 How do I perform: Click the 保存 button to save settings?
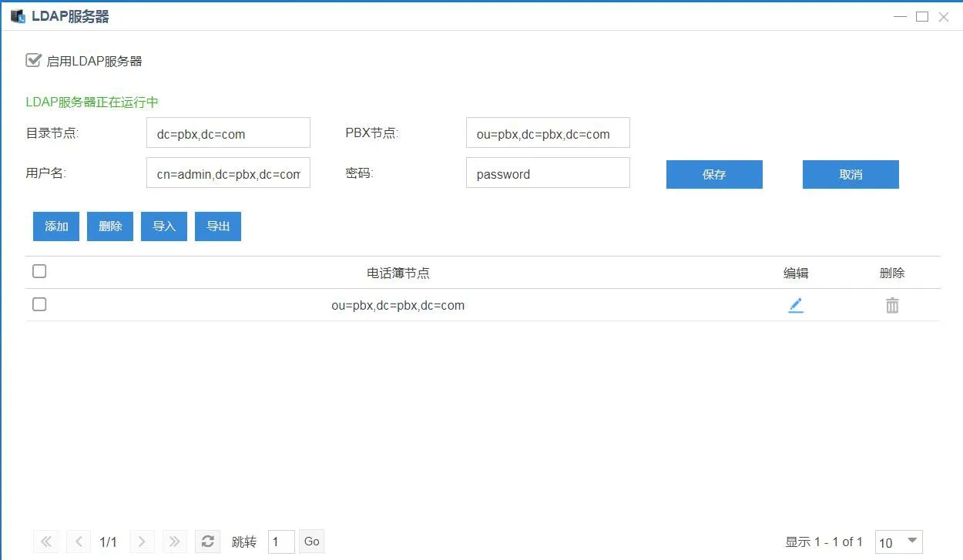click(713, 174)
